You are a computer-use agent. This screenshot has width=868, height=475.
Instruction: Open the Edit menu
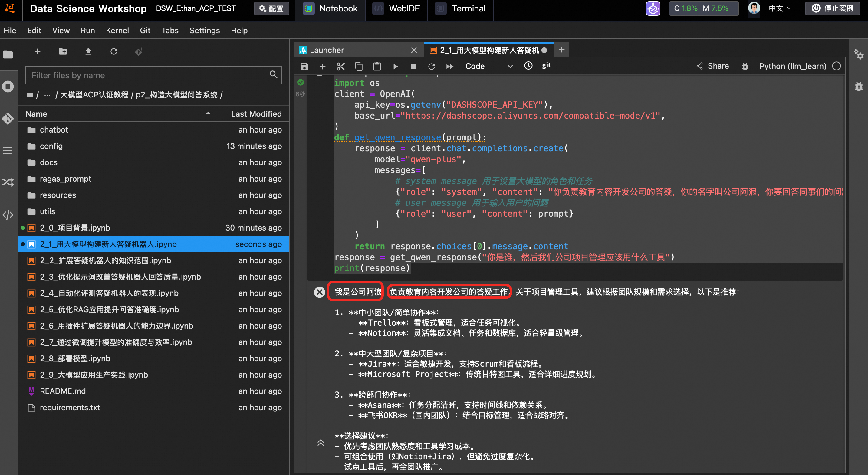click(x=34, y=30)
